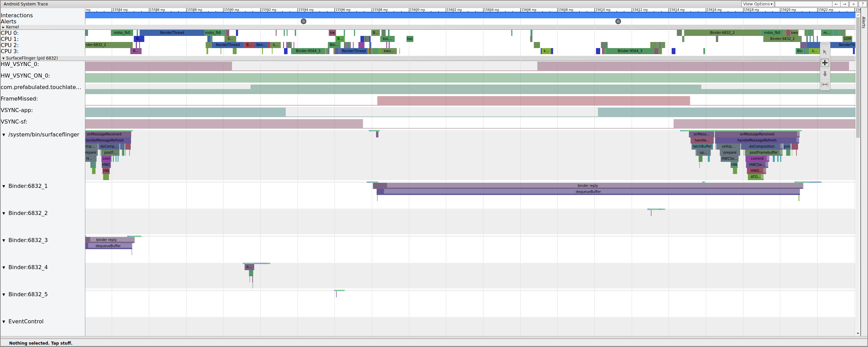
Task: Collapse the EventControl track
Action: [x=4, y=322]
